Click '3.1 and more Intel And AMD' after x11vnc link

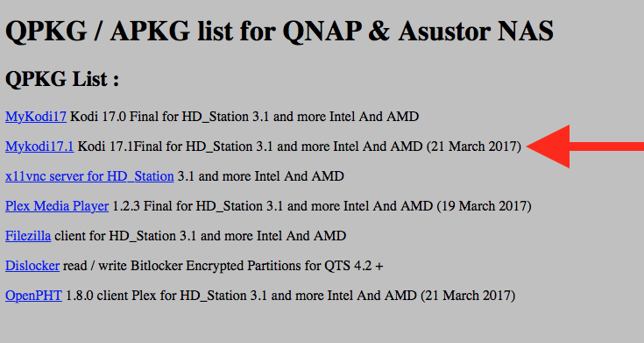pos(261,176)
